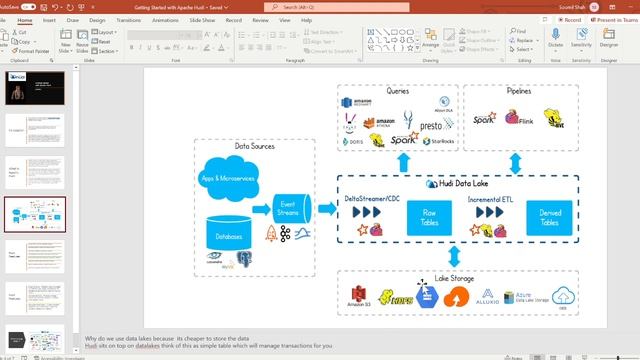Toggle text Shadow formatting
This screenshot has width=640, height=360.
pos(158,48)
